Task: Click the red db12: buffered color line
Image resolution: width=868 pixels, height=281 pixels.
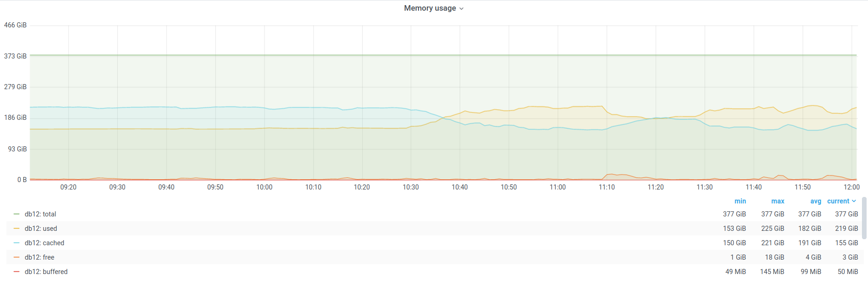Action: click(17, 272)
